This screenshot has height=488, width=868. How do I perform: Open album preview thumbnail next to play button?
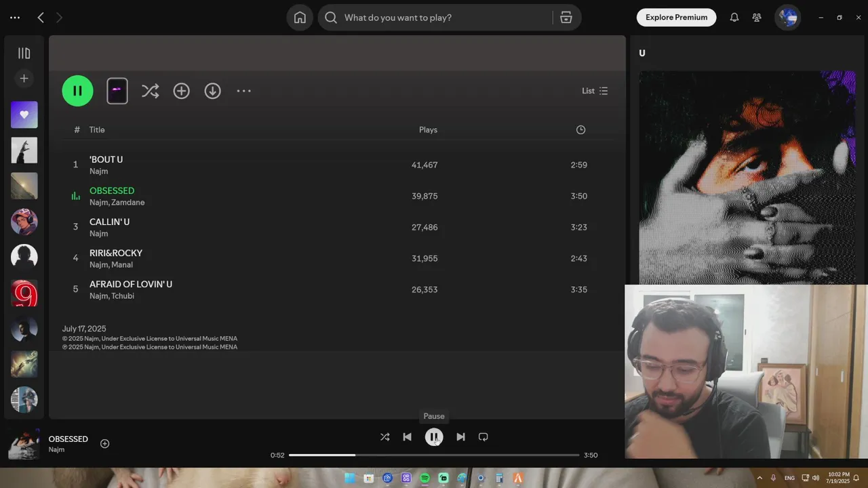pyautogui.click(x=117, y=91)
